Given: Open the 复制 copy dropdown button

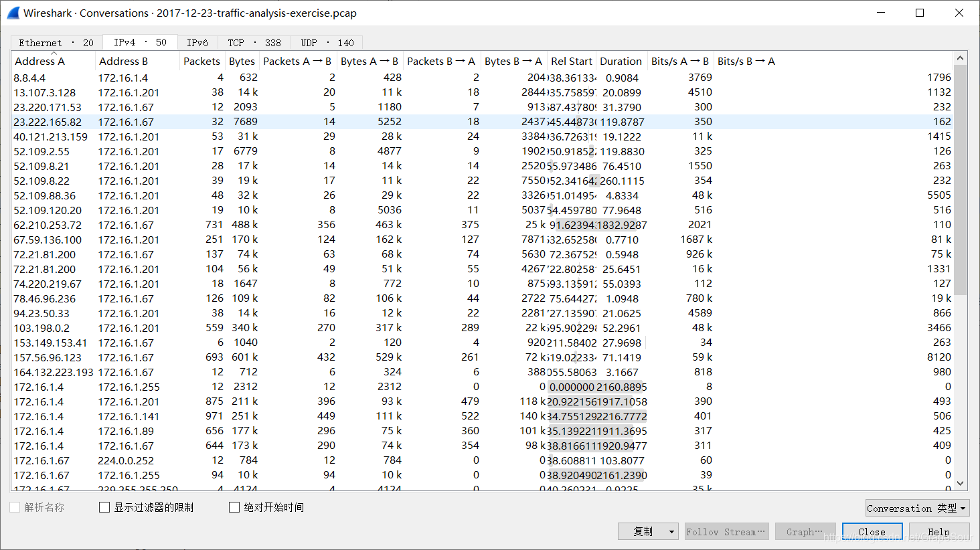Looking at the screenshot, I should coord(648,531).
